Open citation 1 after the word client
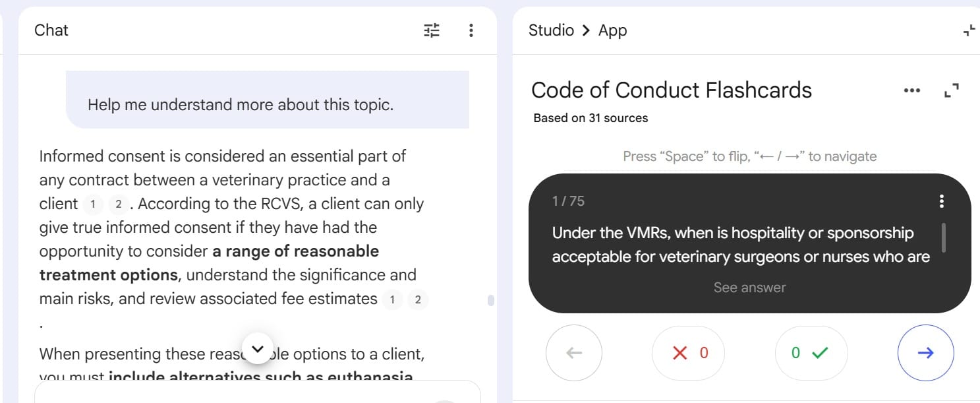Image resolution: width=980 pixels, height=403 pixels. click(x=93, y=204)
